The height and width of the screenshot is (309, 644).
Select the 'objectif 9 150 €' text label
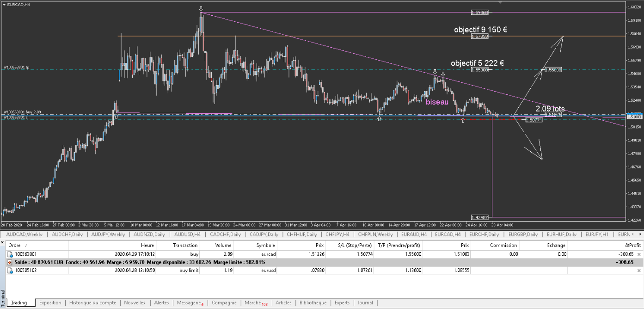click(480, 30)
